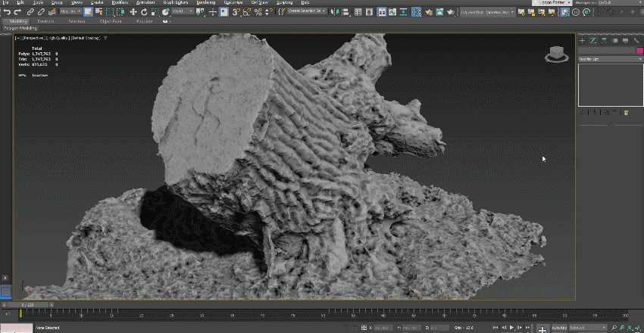Image resolution: width=644 pixels, height=333 pixels.
Task: Open the Rendering menu
Action: pos(205,3)
